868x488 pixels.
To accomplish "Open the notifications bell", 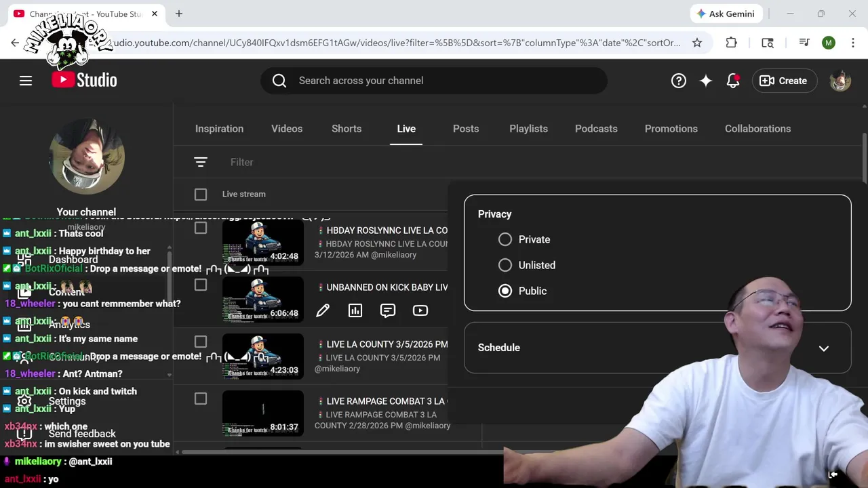I will coord(733,81).
